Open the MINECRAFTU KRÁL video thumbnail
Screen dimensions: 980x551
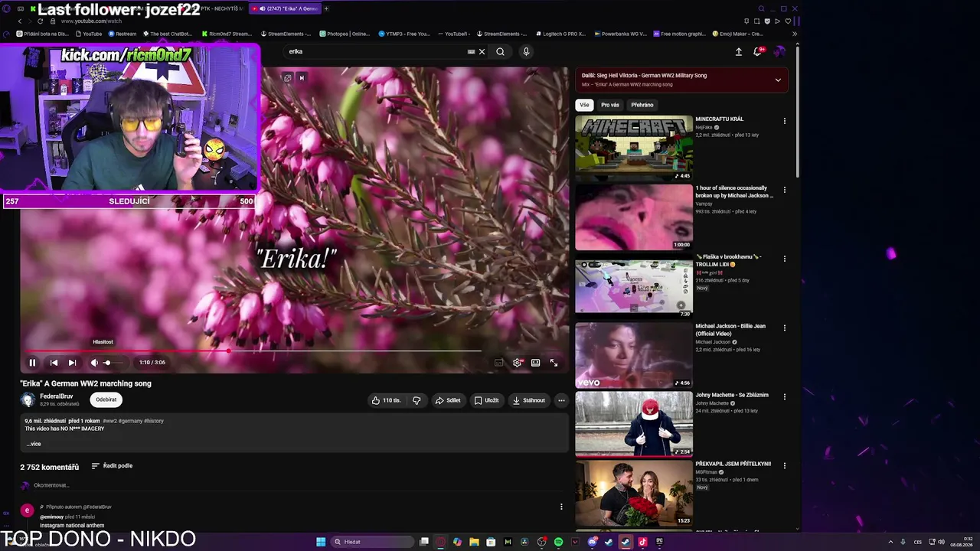tap(634, 148)
